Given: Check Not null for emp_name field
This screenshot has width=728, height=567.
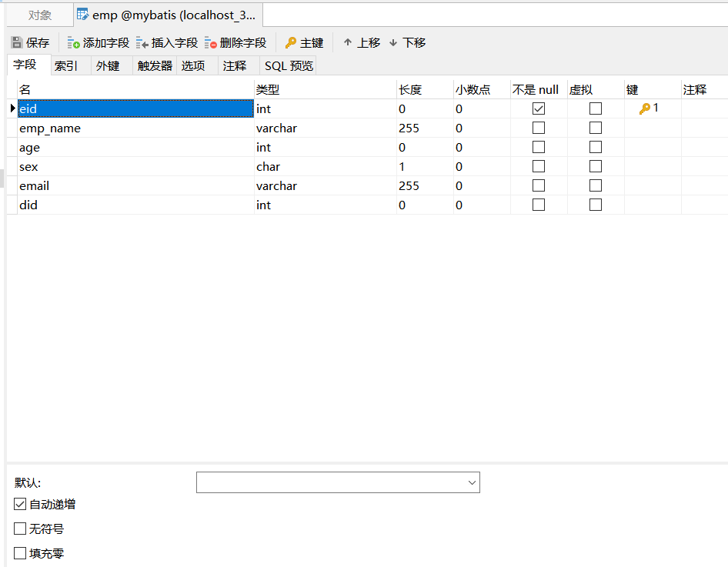Looking at the screenshot, I should coord(539,128).
